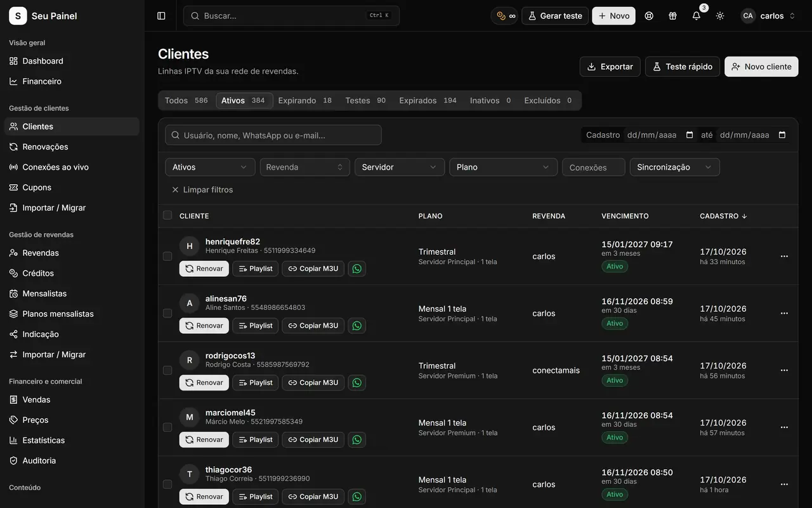This screenshot has height=508, width=812.
Task: Open the Plano filter dropdown
Action: (503, 167)
